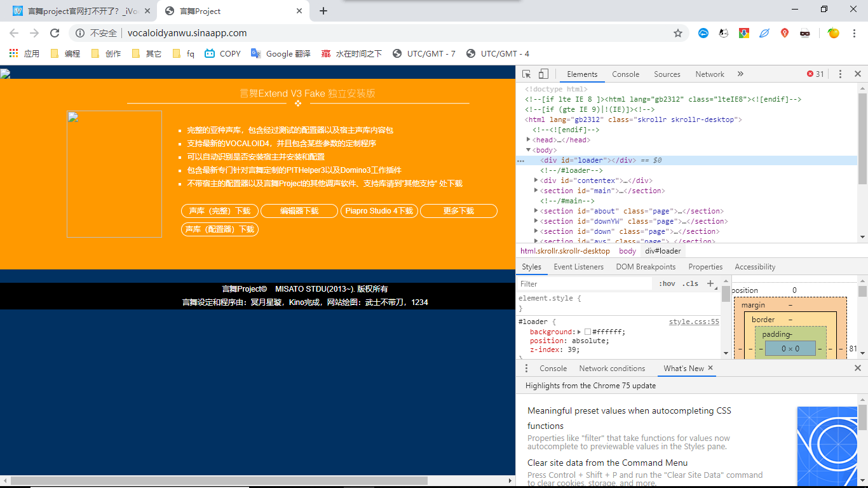The height and width of the screenshot is (488, 868).
Task: Expand the section id downYW node
Action: pos(536,221)
